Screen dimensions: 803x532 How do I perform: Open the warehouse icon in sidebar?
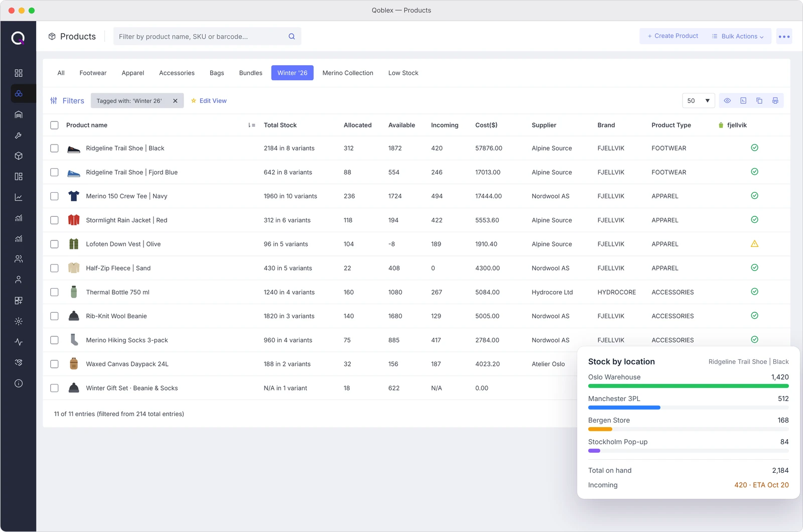point(19,114)
